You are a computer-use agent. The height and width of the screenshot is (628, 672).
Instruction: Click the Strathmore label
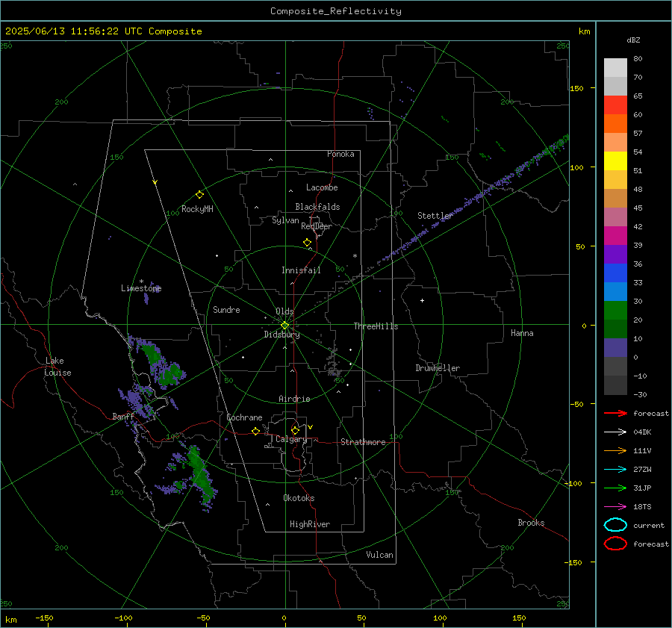(x=363, y=442)
